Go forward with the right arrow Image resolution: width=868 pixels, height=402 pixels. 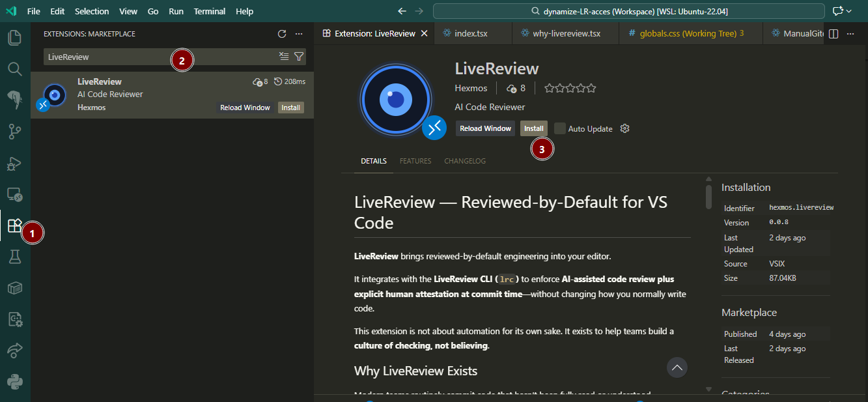[419, 11]
